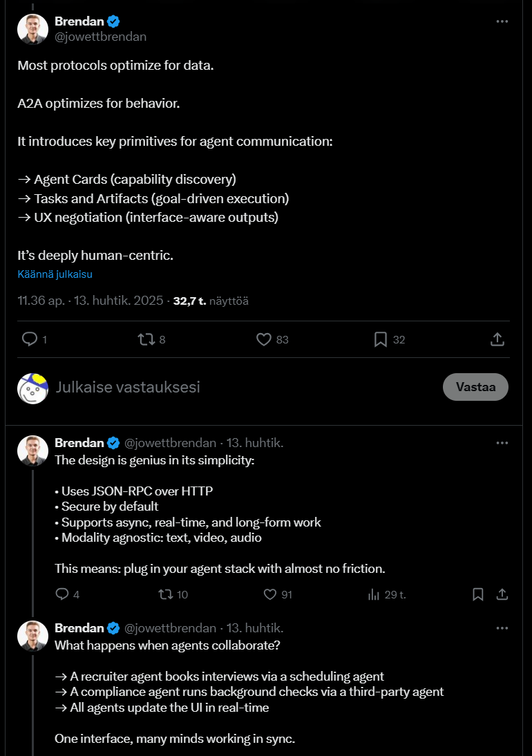
Task: Like the reply with 91 likes
Action: click(270, 594)
